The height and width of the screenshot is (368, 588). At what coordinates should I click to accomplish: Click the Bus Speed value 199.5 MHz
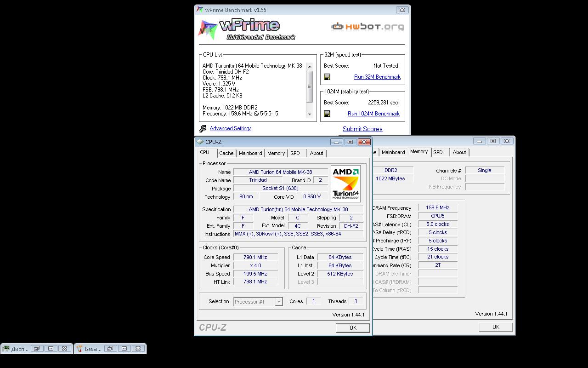(x=255, y=274)
